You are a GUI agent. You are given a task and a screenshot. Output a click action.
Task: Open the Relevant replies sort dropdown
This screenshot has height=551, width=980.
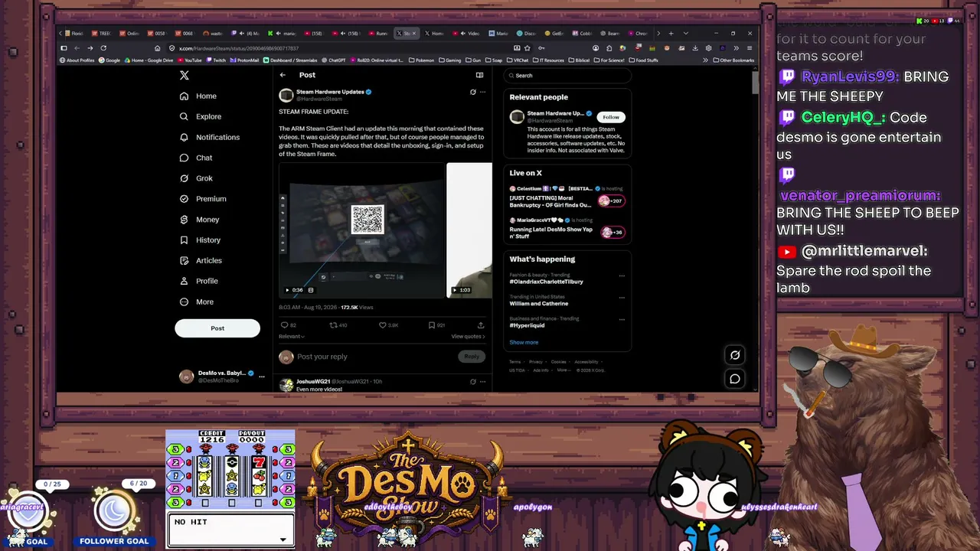292,337
